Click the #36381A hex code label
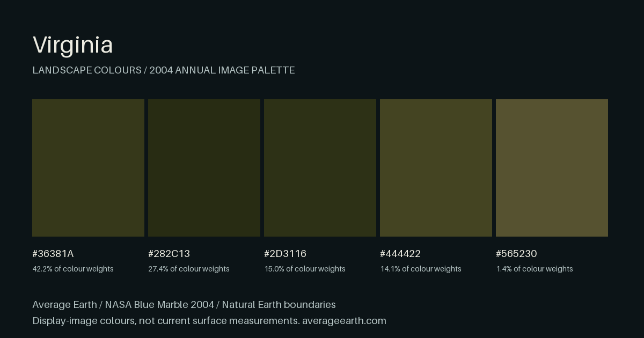 tap(53, 253)
